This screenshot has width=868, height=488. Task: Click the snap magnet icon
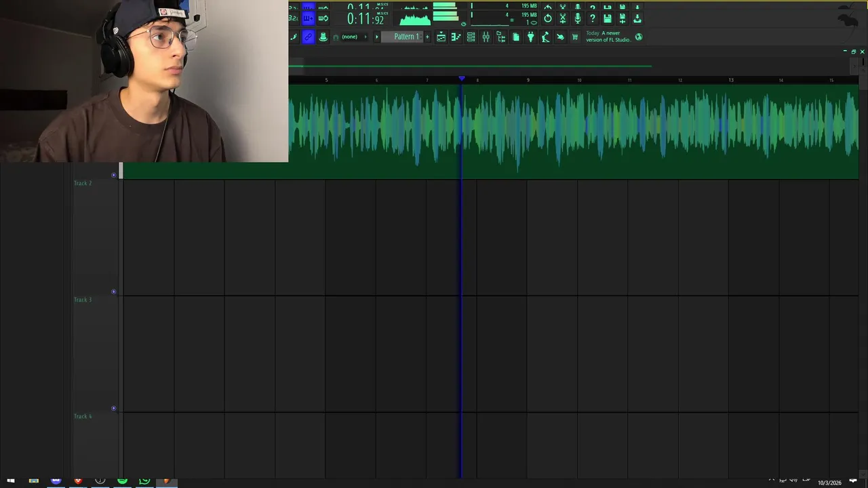pos(336,37)
